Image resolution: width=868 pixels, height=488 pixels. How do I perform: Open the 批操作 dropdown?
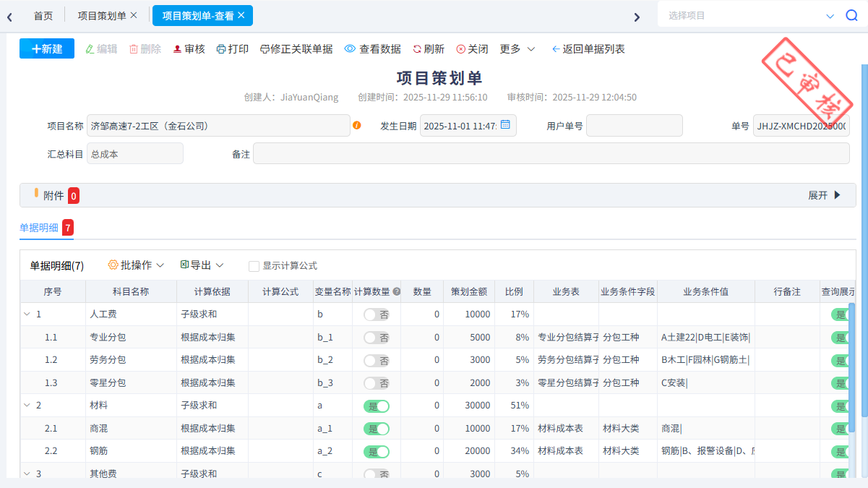click(136, 265)
